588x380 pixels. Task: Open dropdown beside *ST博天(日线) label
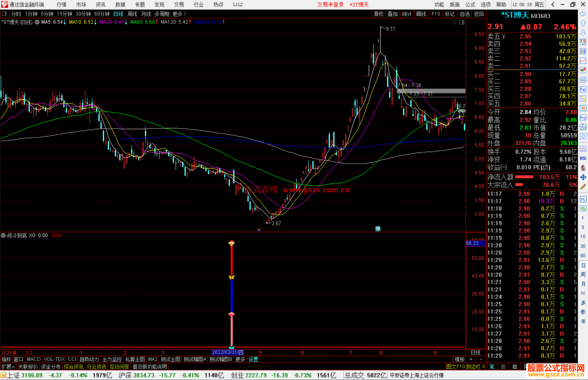[x=37, y=22]
